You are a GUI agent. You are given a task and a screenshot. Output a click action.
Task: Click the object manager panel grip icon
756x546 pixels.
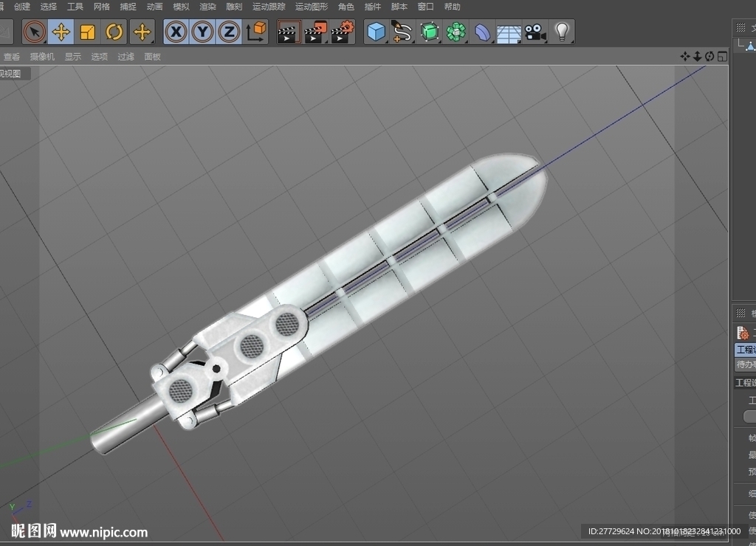pos(741,28)
